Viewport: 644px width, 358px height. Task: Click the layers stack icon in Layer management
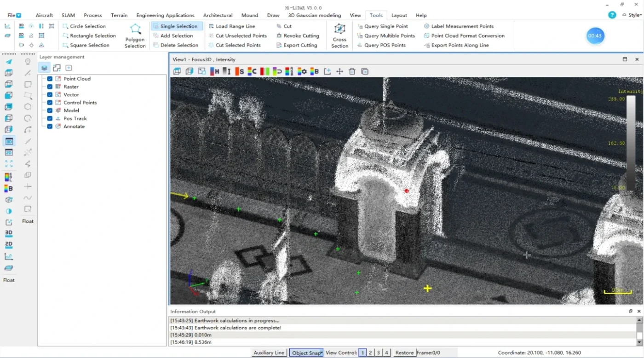[44, 68]
